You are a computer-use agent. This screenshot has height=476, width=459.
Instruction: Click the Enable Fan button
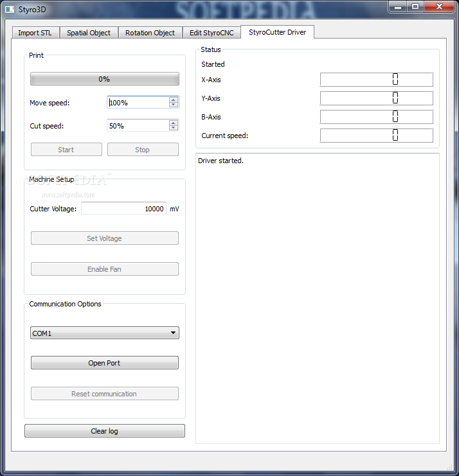point(105,269)
